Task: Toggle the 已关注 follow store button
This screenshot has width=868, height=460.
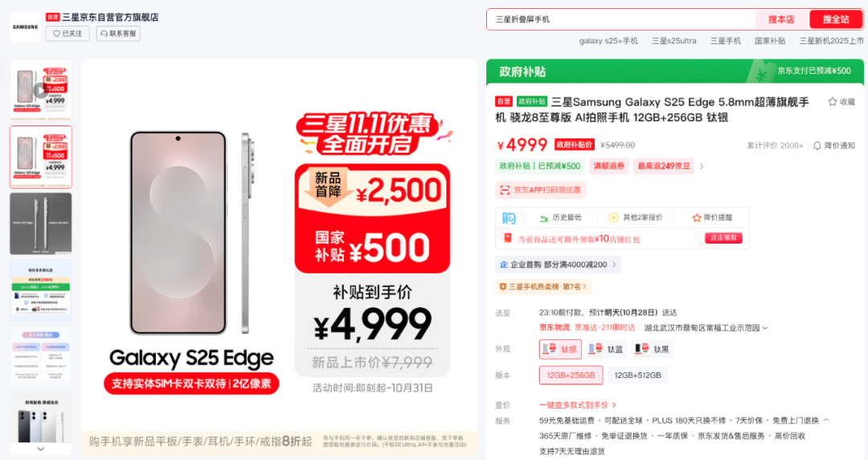Action: click(x=68, y=33)
